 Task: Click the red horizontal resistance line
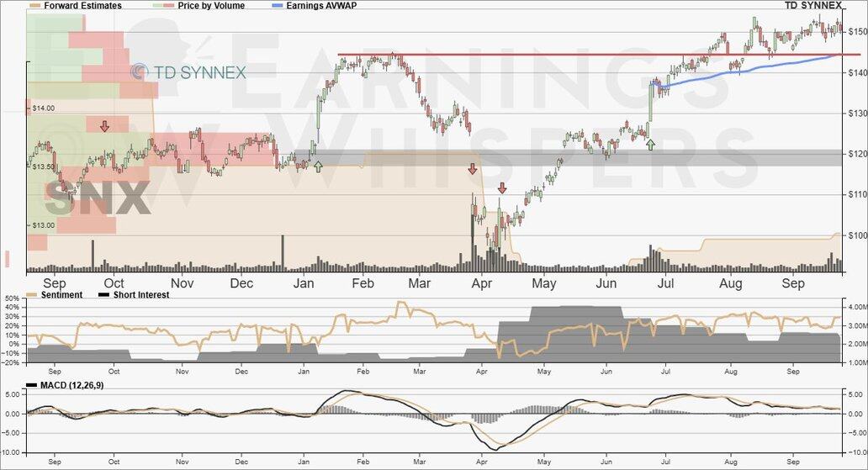click(599, 55)
